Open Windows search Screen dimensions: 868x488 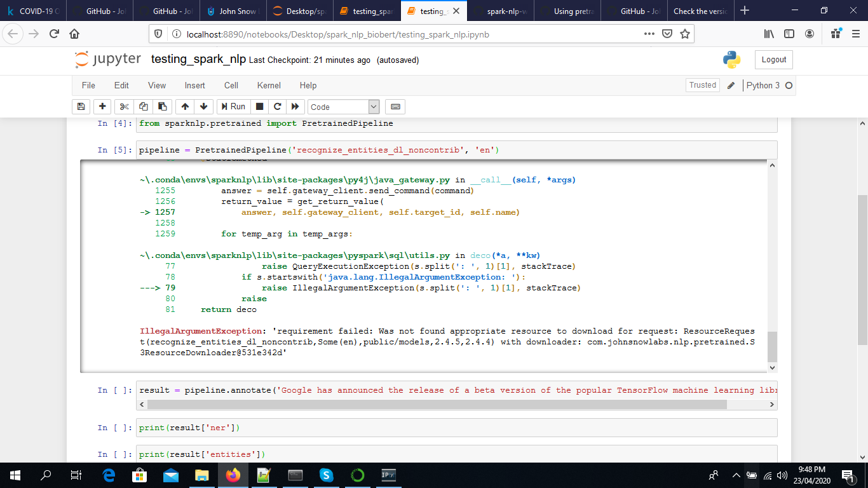pyautogui.click(x=45, y=475)
